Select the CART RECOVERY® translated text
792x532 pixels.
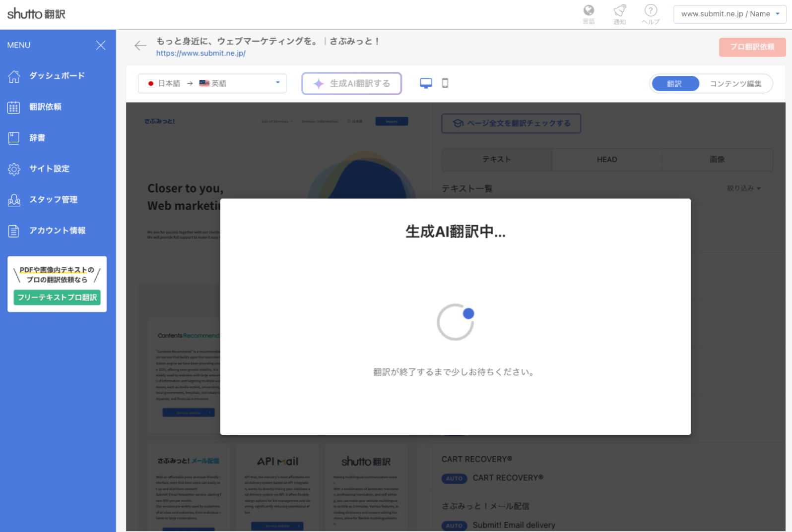coord(508,478)
